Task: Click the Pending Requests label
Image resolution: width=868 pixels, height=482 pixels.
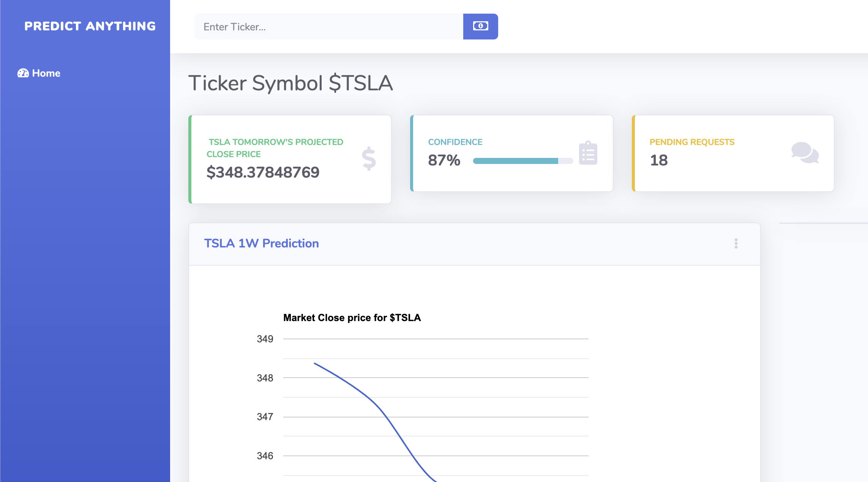Action: point(692,142)
